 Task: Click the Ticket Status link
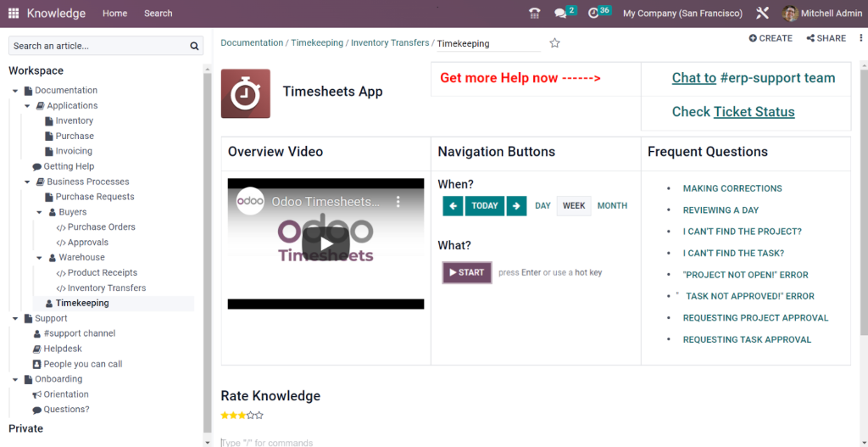754,112
